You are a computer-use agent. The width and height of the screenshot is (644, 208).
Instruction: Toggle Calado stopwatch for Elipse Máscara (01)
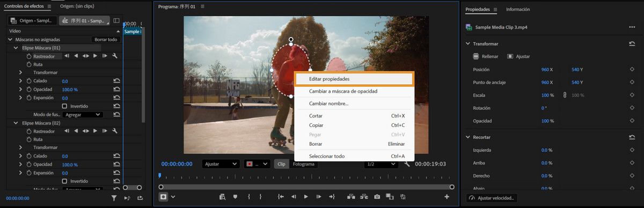tap(30, 81)
